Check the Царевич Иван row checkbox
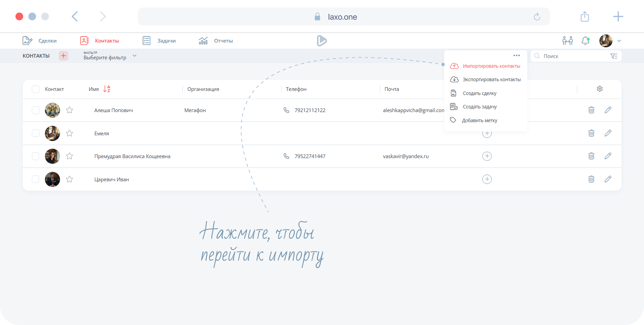Viewport: 644px width, 325px height. tap(35, 179)
